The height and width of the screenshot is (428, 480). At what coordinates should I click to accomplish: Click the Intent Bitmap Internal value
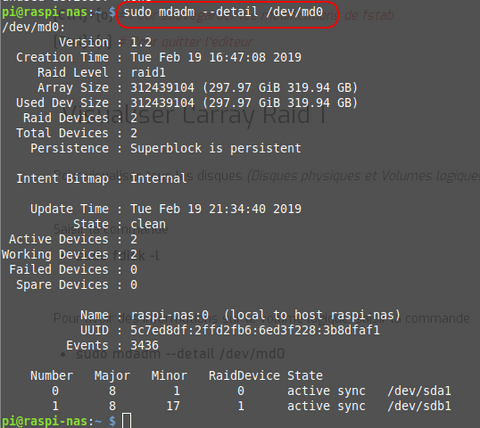click(x=158, y=179)
